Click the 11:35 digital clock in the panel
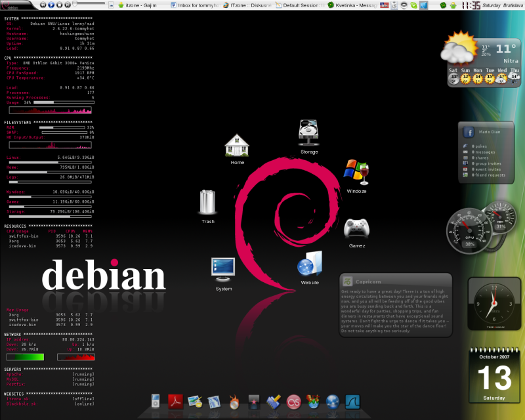This screenshot has width=525, height=420. click(471, 5)
